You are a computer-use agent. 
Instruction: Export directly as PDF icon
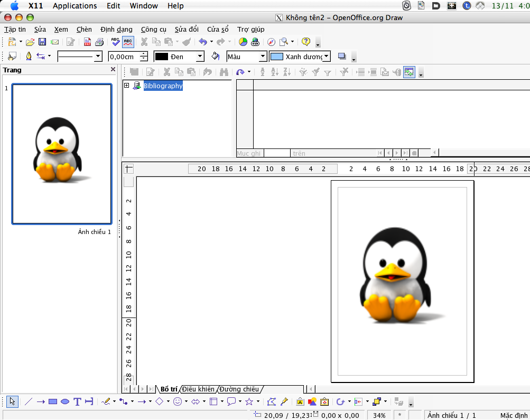click(87, 42)
